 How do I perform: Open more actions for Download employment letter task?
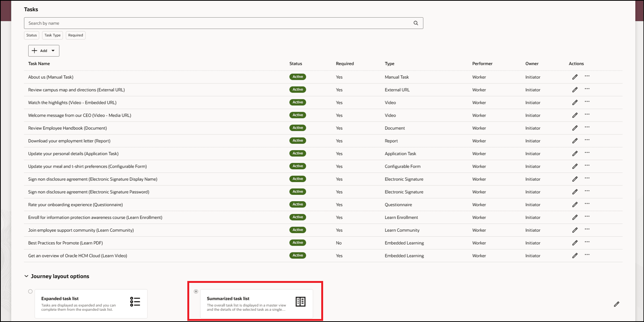(587, 140)
